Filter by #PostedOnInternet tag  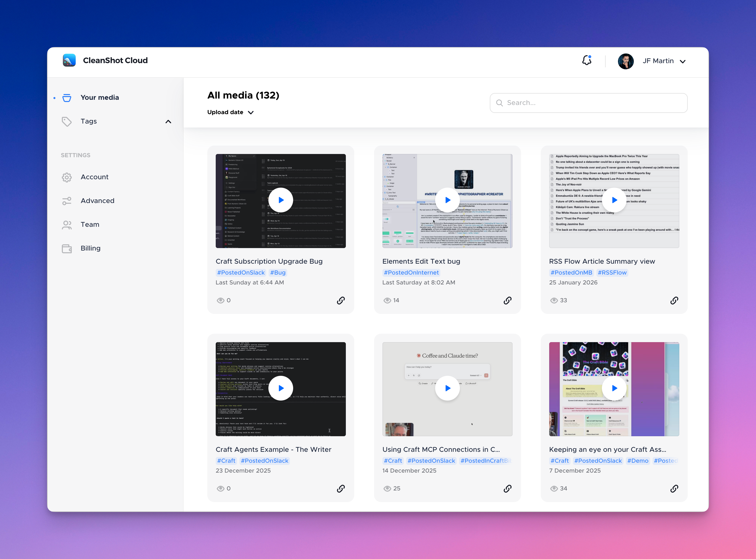[411, 273]
